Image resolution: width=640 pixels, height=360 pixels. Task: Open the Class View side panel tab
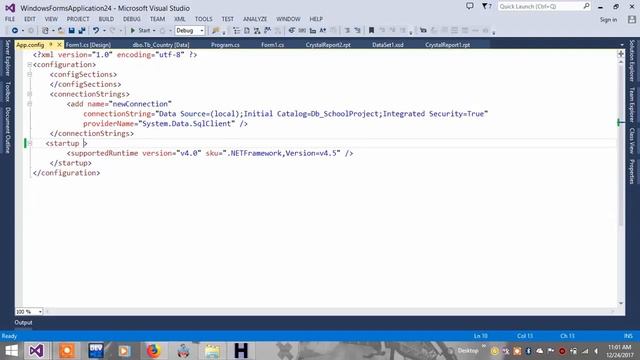tap(632, 141)
